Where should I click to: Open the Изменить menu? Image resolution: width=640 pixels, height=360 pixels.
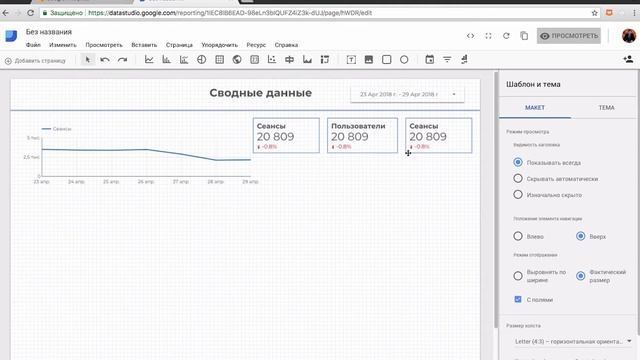click(x=63, y=45)
